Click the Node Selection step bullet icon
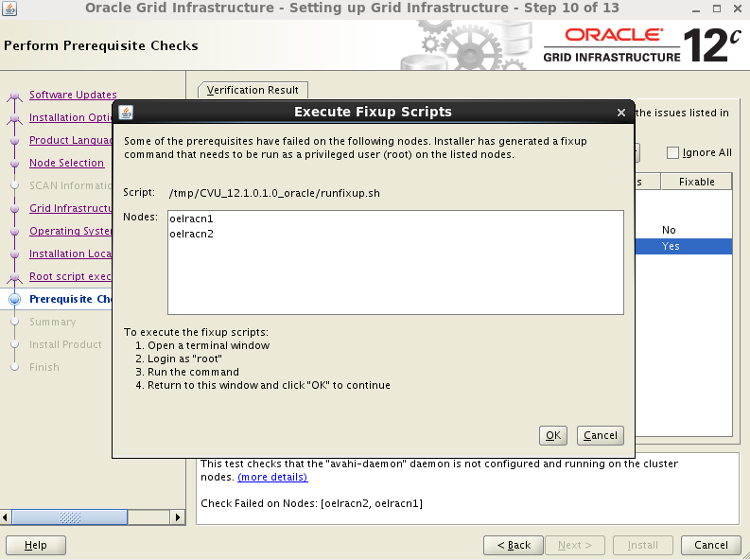The image size is (750, 560). 15,164
